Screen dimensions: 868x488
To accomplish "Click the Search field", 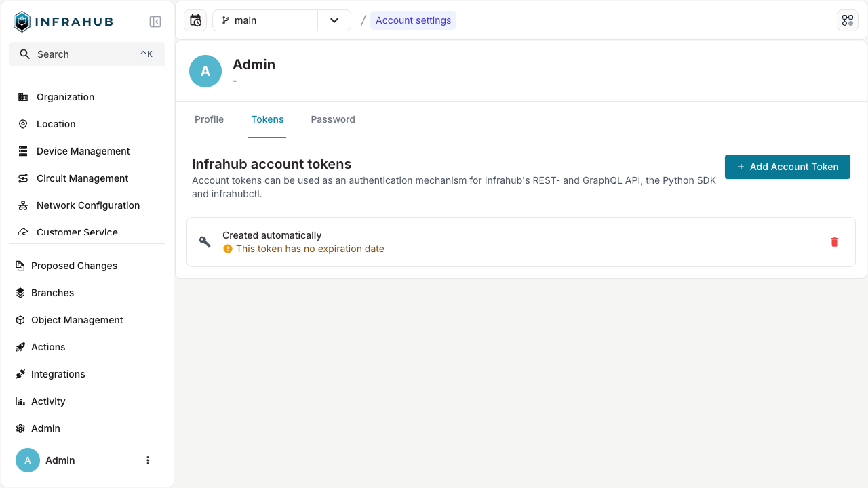I will point(87,54).
